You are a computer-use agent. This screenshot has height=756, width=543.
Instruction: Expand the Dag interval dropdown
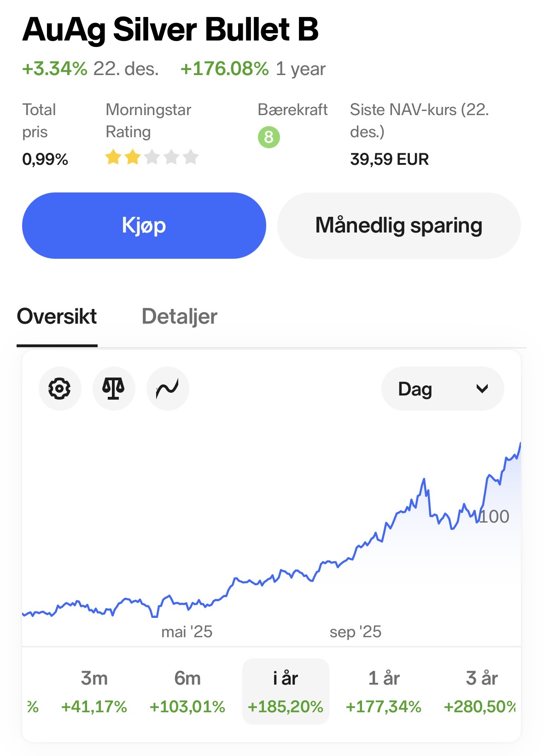coord(442,389)
